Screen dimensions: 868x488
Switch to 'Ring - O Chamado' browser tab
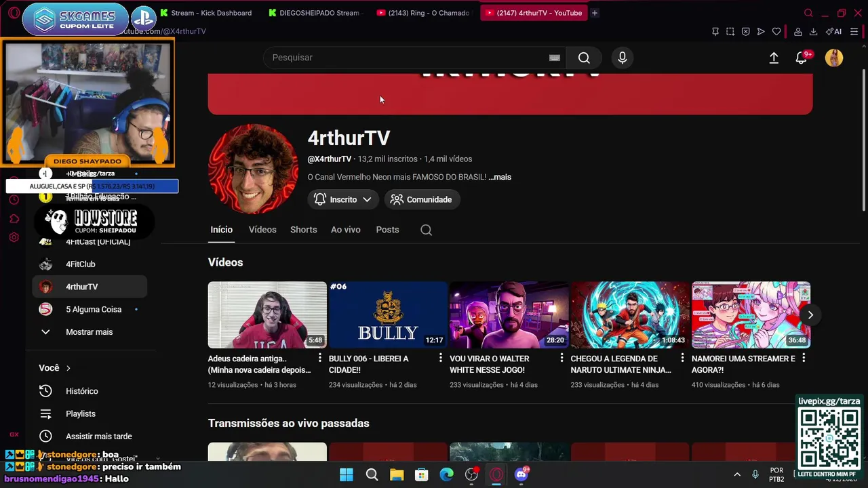point(423,13)
